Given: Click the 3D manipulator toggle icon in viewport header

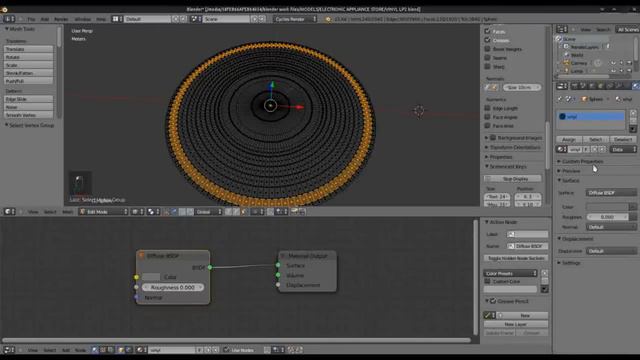Looking at the screenshot, I should pyautogui.click(x=167, y=211).
